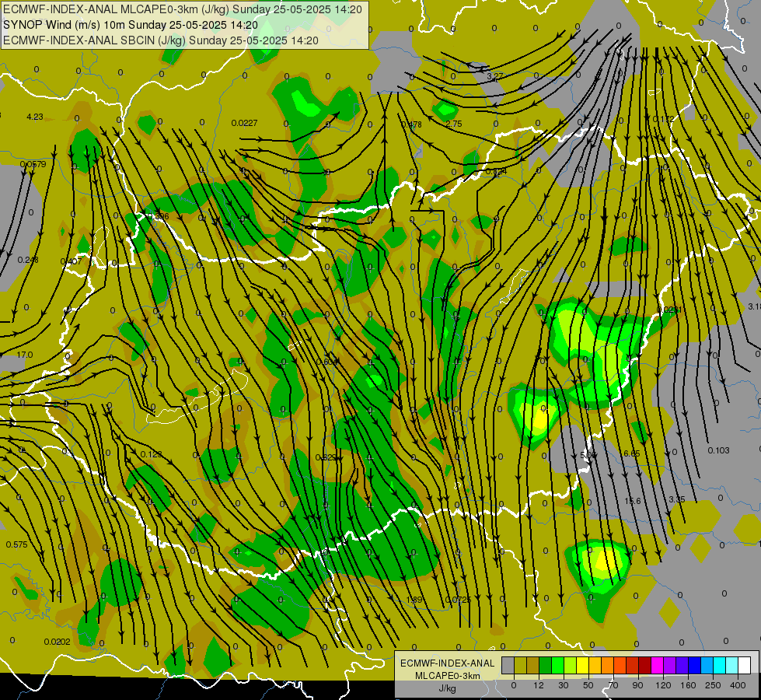The width and height of the screenshot is (761, 700).
Task: Pick the magenta legend swatch
Action: pos(658,666)
